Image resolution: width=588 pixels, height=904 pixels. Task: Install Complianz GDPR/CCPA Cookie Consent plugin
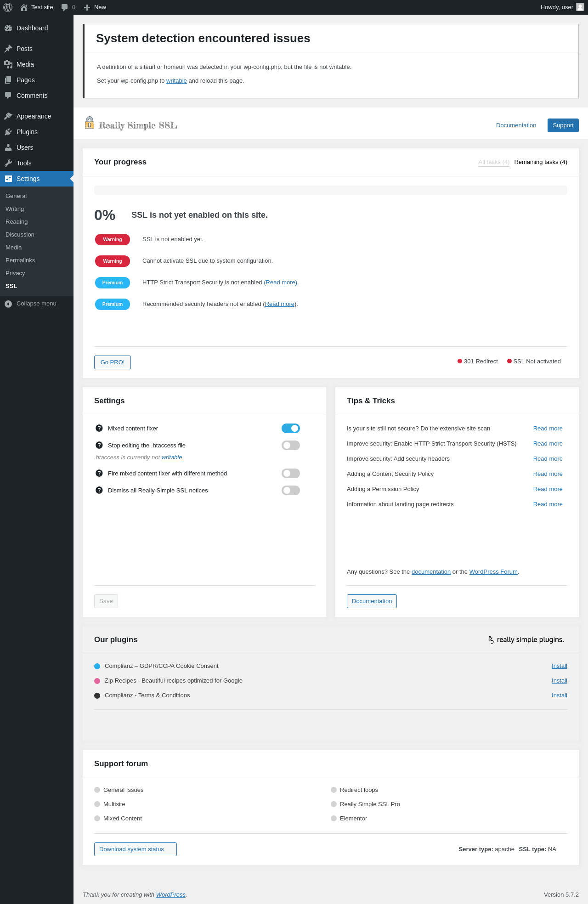559,666
